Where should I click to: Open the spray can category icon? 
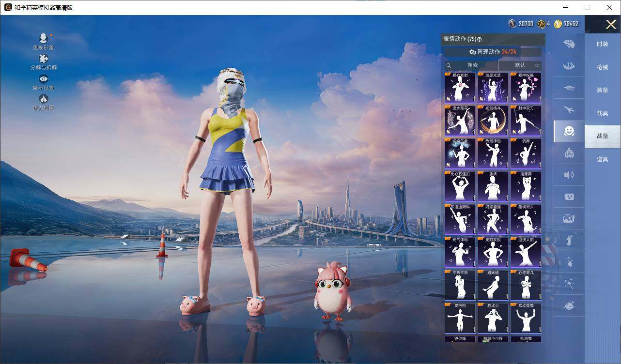pos(569,240)
